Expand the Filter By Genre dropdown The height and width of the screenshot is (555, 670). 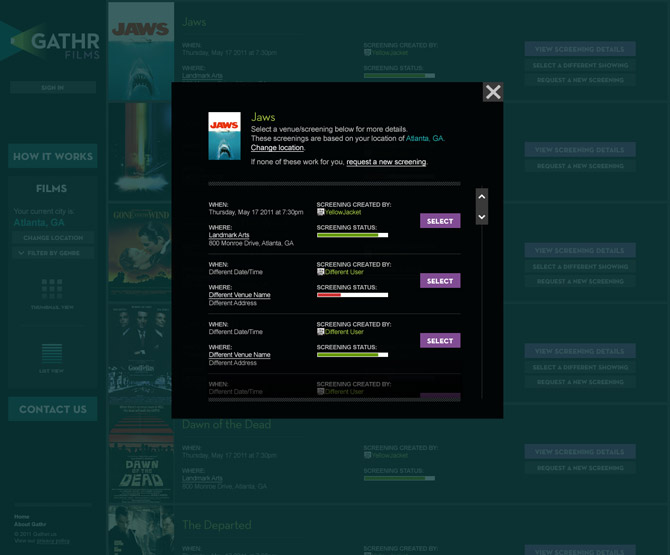(x=53, y=253)
